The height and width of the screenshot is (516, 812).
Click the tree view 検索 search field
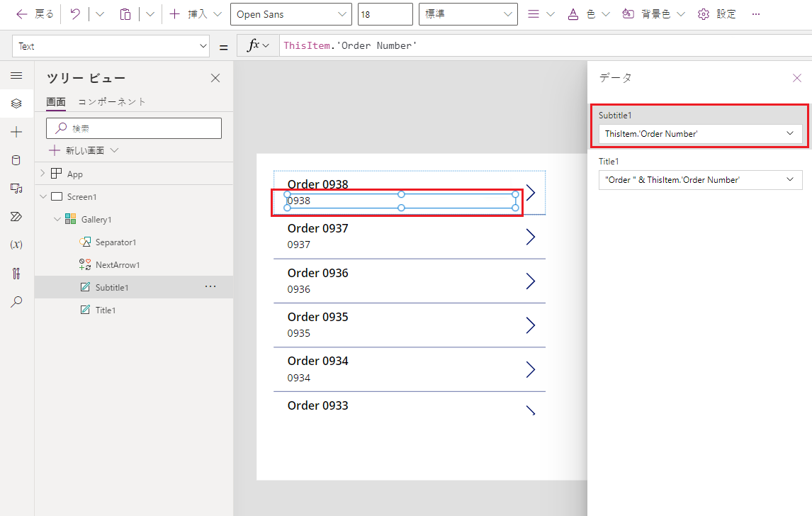pyautogui.click(x=135, y=128)
